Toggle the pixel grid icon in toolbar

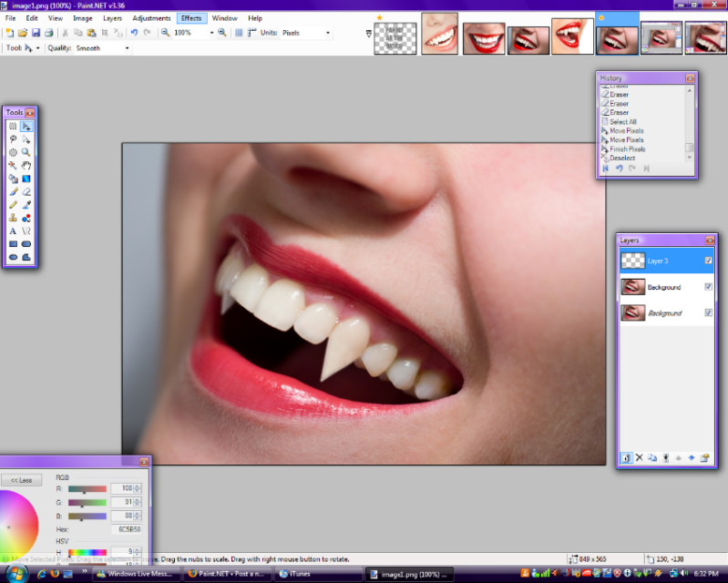(239, 33)
